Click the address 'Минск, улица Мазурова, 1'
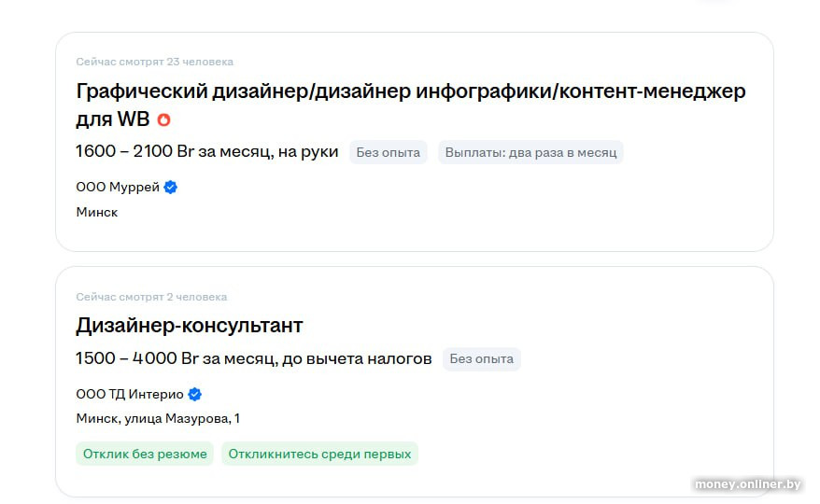Image resolution: width=820 pixels, height=504 pixels. click(x=157, y=418)
